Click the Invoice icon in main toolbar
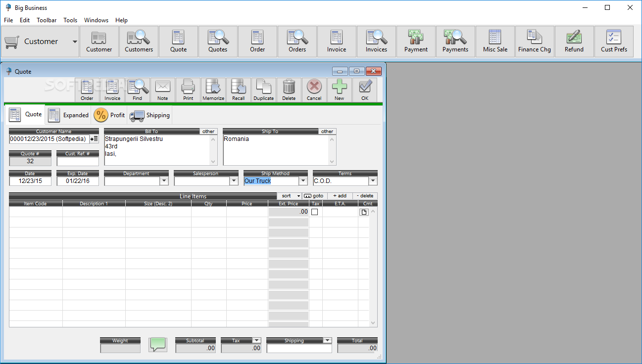642x364 pixels. click(337, 42)
